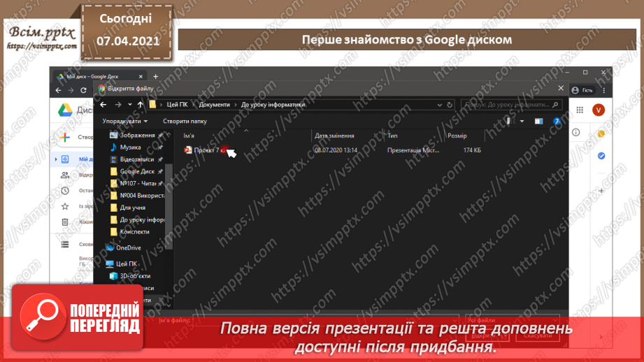Image resolution: width=644 pixels, height=362 pixels.
Task: Reload the browser page
Action: pyautogui.click(x=83, y=90)
